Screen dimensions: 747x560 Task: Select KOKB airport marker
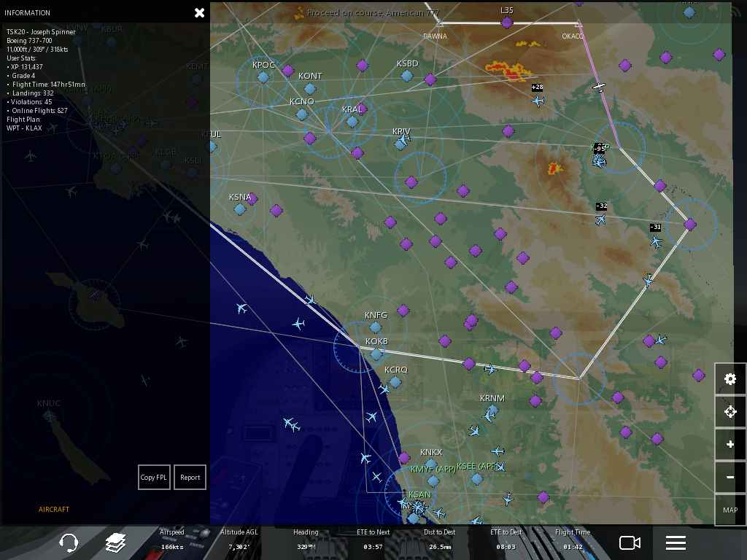[376, 354]
